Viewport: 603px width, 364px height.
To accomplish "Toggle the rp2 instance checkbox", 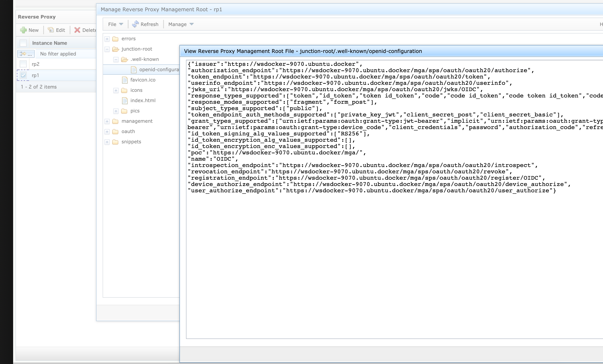I will tap(23, 64).
